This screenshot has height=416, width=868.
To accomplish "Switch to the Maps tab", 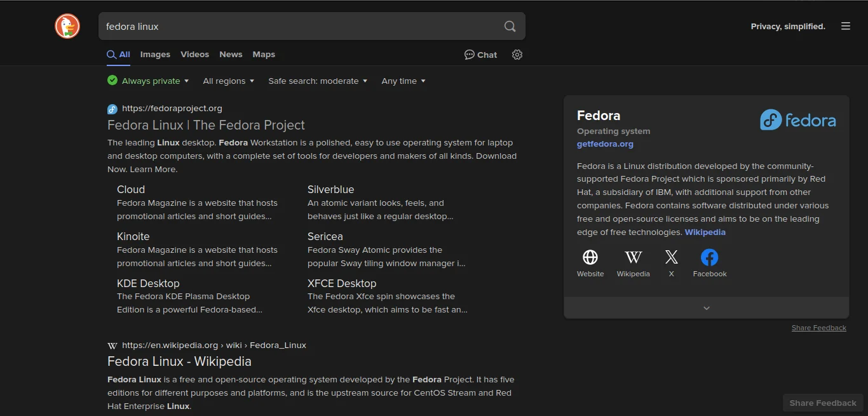I will tap(264, 55).
